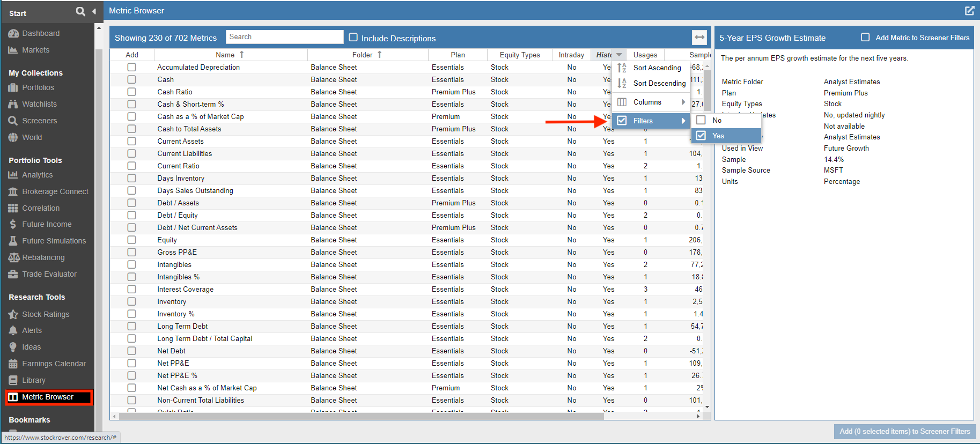Open Ideas lightbulb icon
980x444 pixels.
click(x=13, y=347)
